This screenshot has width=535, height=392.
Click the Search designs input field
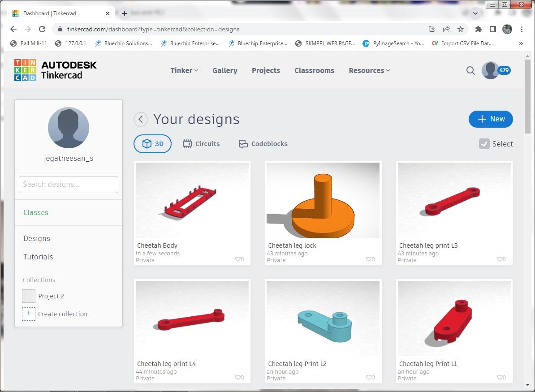pyautogui.click(x=69, y=185)
